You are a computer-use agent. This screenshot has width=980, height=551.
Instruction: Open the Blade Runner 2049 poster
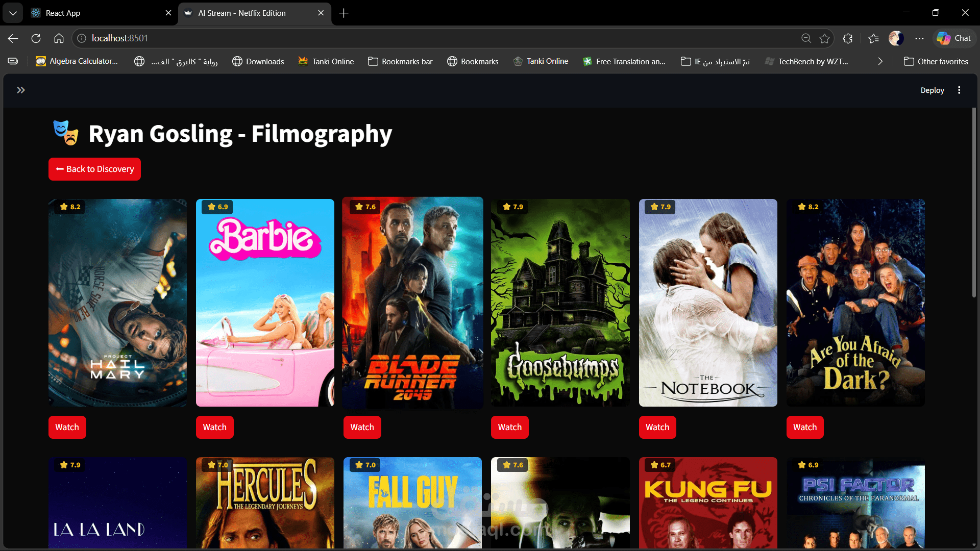tap(412, 303)
